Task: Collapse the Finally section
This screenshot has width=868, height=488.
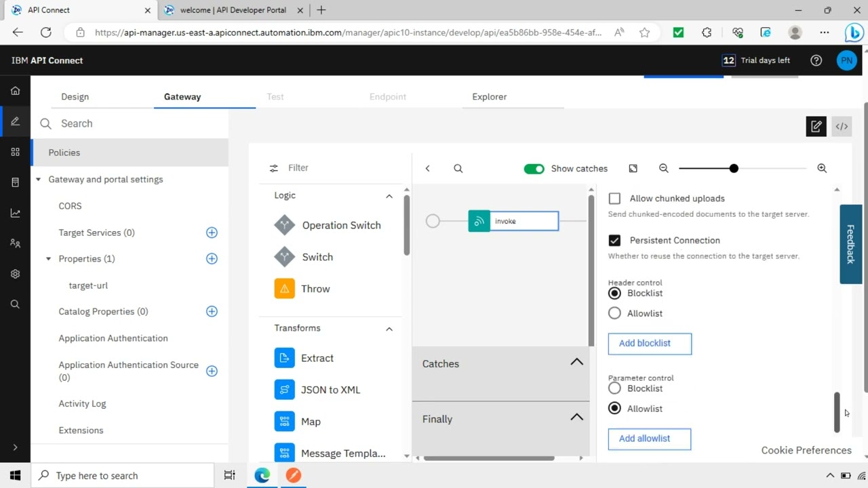Action: [576, 417]
